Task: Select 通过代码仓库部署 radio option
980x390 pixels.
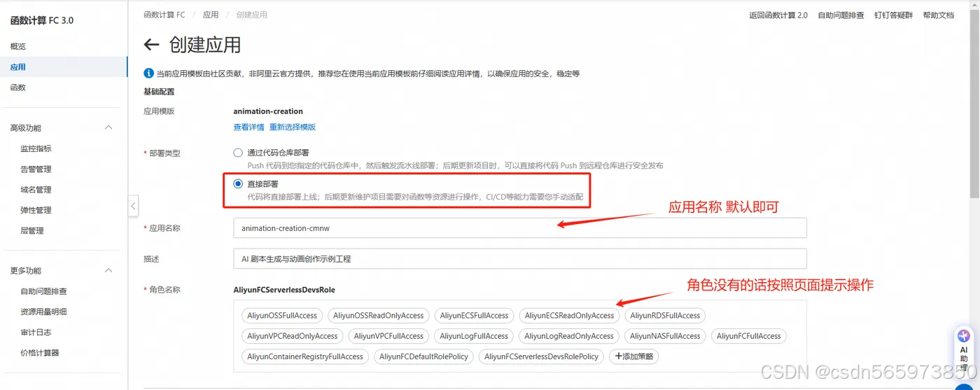Action: click(x=238, y=153)
